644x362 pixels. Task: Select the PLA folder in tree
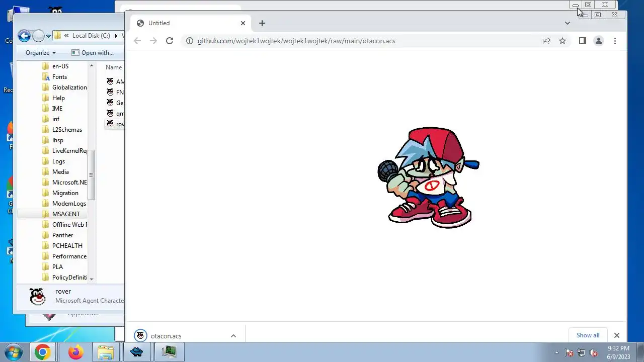coord(57,266)
